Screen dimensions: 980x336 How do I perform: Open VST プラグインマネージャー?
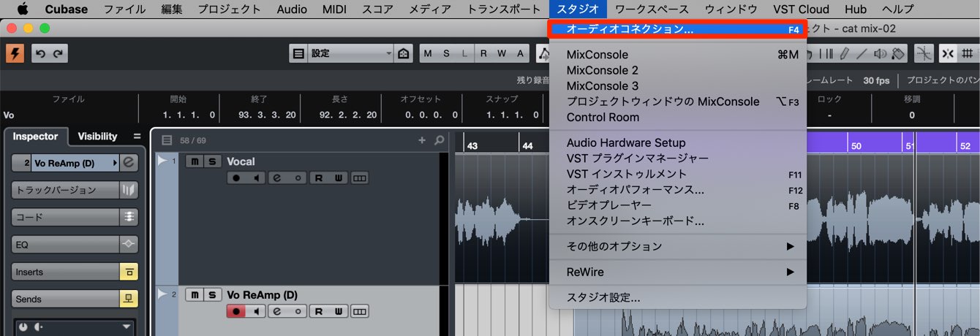[x=678, y=158]
